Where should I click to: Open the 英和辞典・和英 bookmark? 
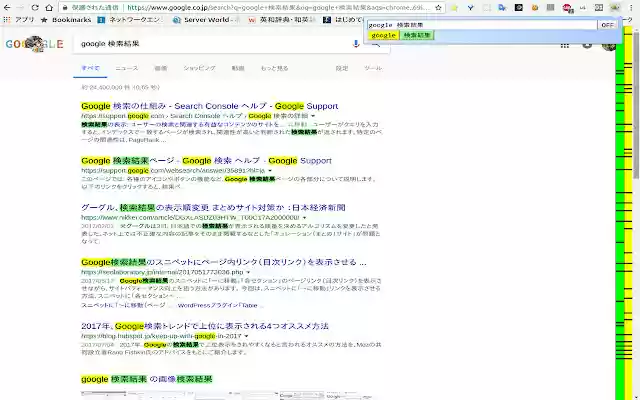pos(282,20)
